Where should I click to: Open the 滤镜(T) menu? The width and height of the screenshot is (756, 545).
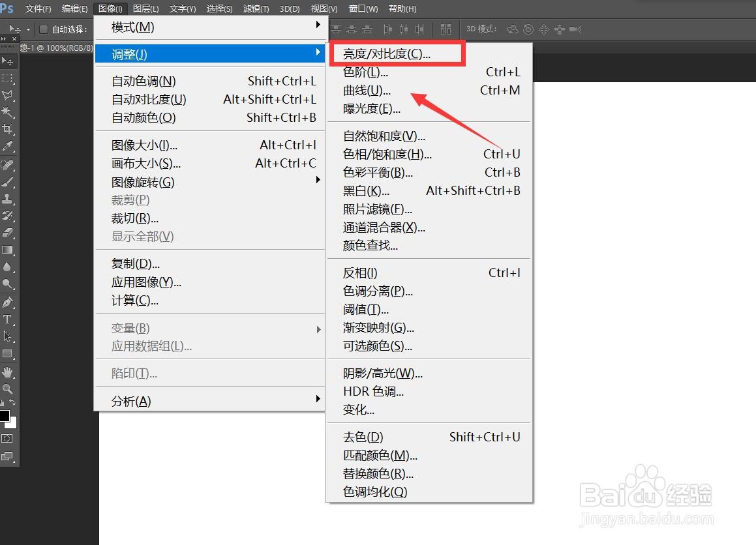[x=256, y=8]
